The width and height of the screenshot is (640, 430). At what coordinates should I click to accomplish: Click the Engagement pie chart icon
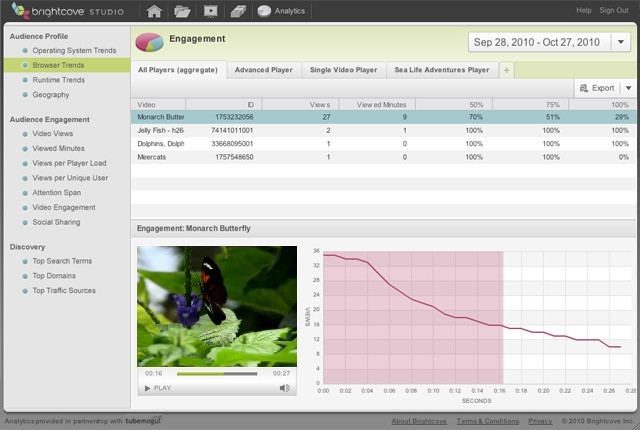pos(149,42)
